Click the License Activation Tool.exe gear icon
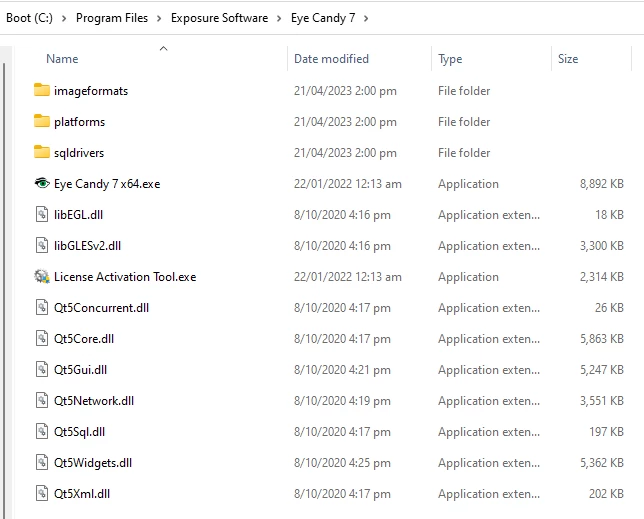 41,276
